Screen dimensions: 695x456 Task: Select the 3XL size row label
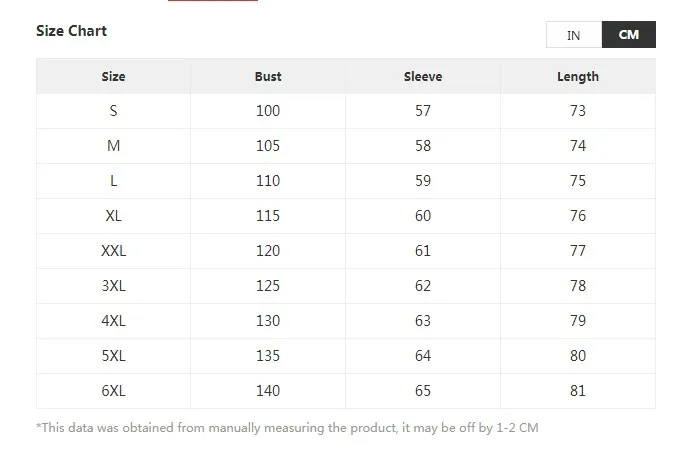[114, 286]
